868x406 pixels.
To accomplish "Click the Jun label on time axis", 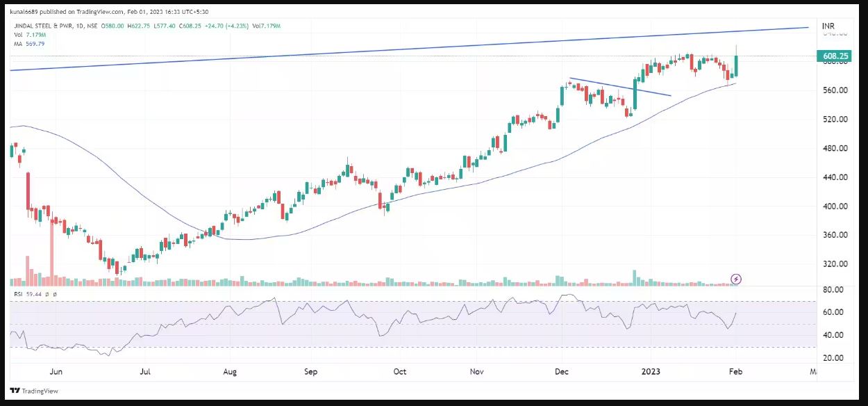I will click(x=58, y=372).
